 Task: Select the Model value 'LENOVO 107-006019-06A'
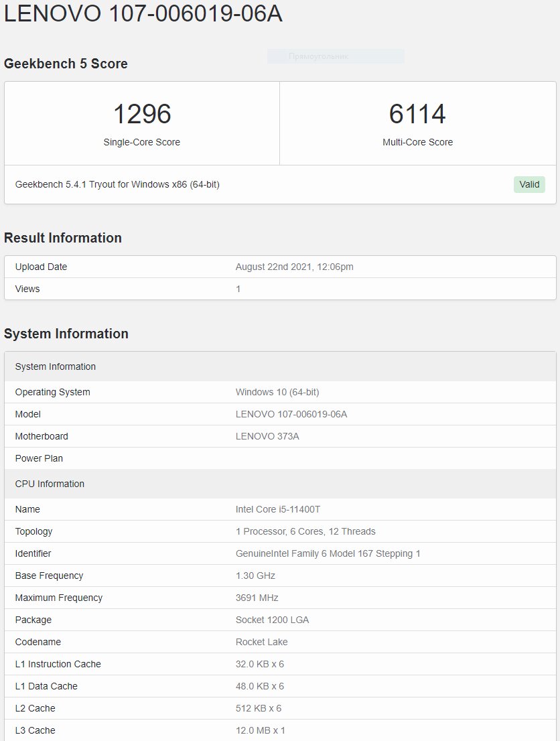coord(291,415)
